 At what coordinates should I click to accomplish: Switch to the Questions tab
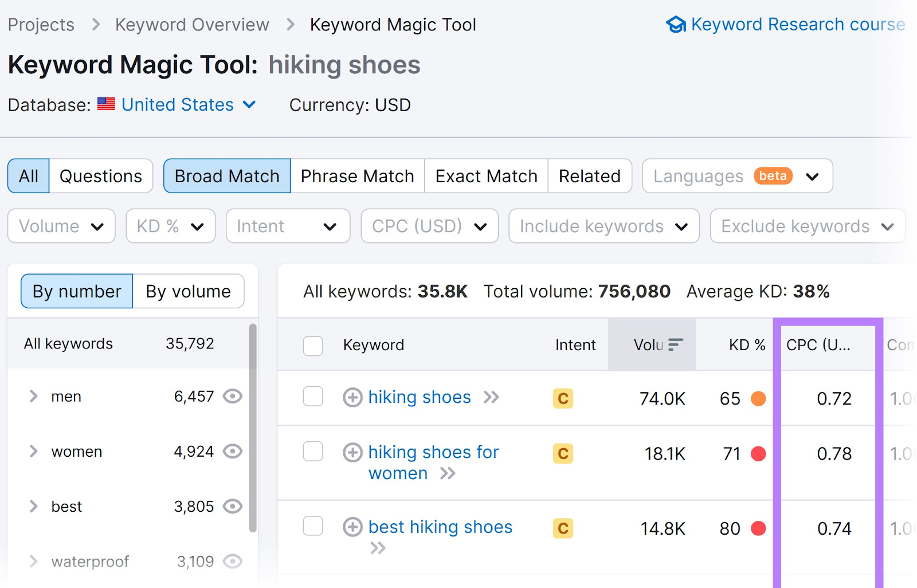(x=101, y=176)
